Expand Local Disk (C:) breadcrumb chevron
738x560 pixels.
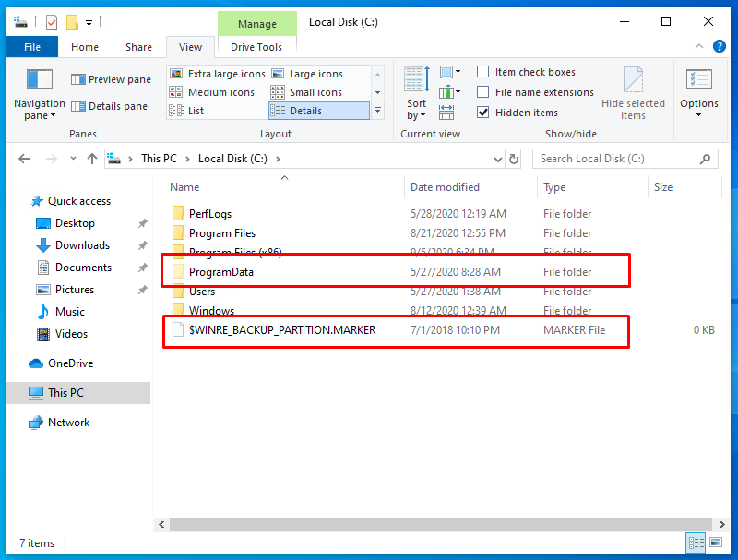[x=279, y=159]
